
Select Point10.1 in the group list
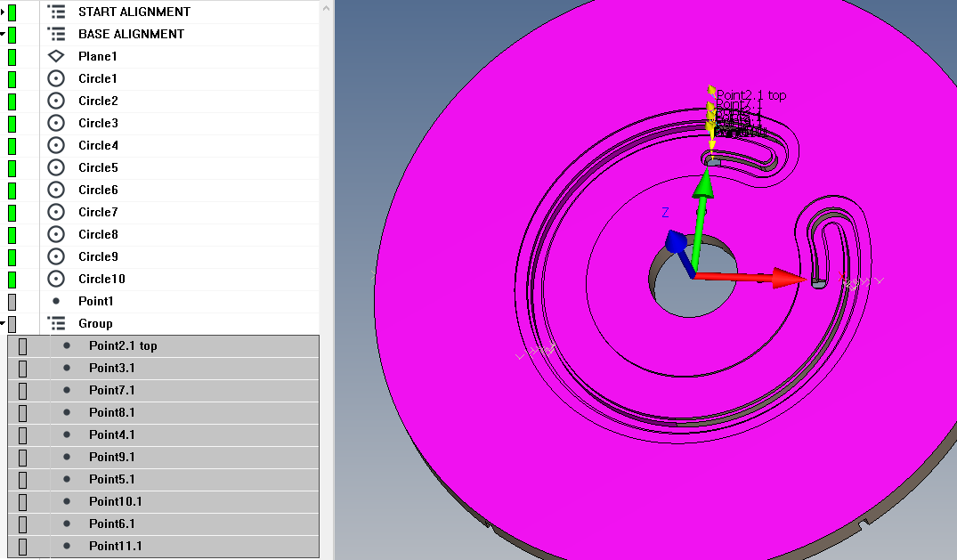[116, 501]
